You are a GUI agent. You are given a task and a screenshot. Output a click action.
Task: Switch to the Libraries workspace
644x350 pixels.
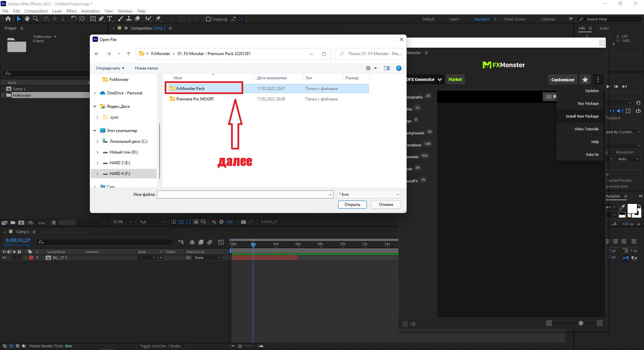tap(548, 19)
